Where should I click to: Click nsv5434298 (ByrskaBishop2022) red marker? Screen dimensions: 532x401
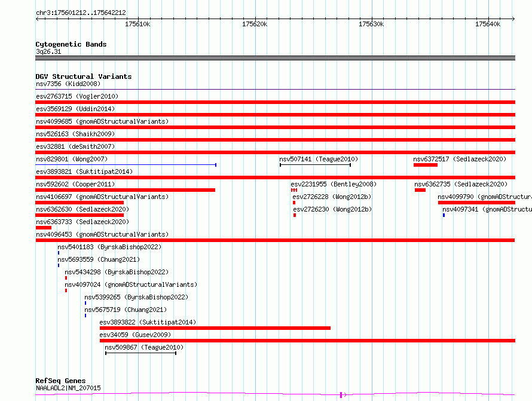(x=66, y=278)
